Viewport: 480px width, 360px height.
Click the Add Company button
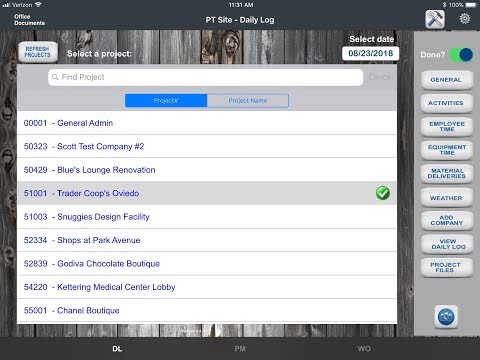(x=446, y=220)
